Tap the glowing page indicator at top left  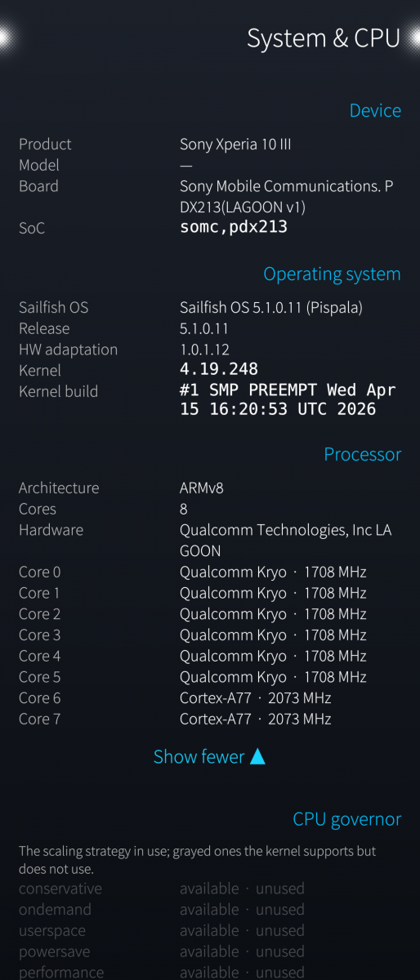click(7, 37)
